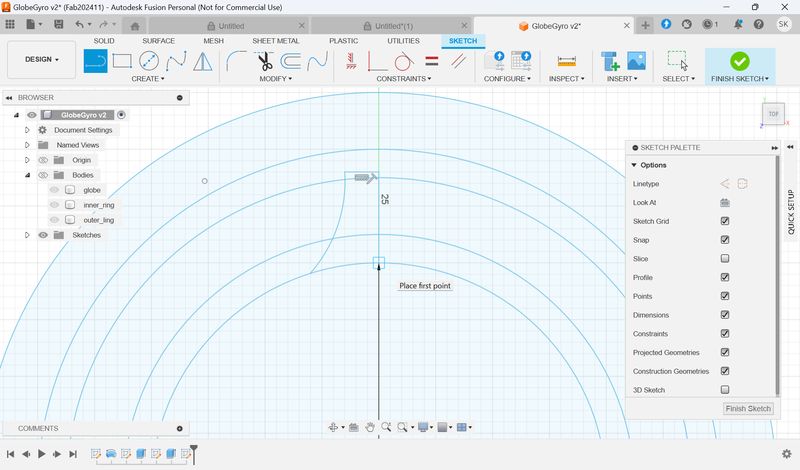The image size is (800, 470).
Task: Click the TOP face of ViewCube
Action: tap(773, 114)
